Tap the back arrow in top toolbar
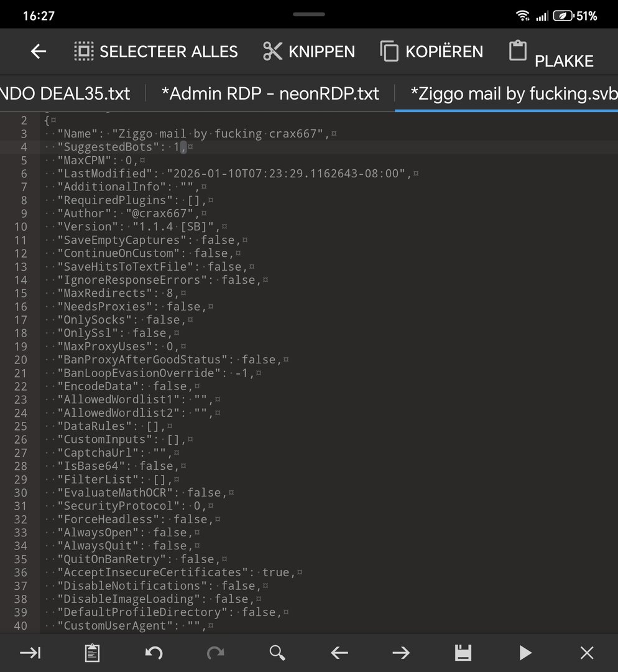 39,52
